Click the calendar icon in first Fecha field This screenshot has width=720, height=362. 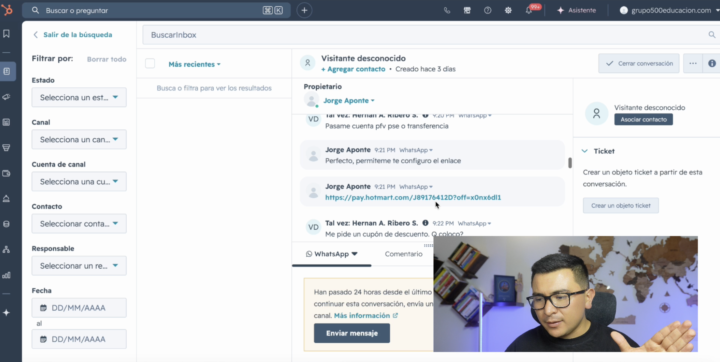pyautogui.click(x=44, y=308)
